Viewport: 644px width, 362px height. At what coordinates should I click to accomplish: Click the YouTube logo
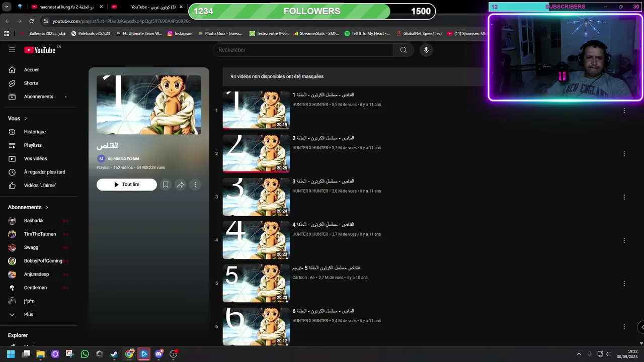40,50
